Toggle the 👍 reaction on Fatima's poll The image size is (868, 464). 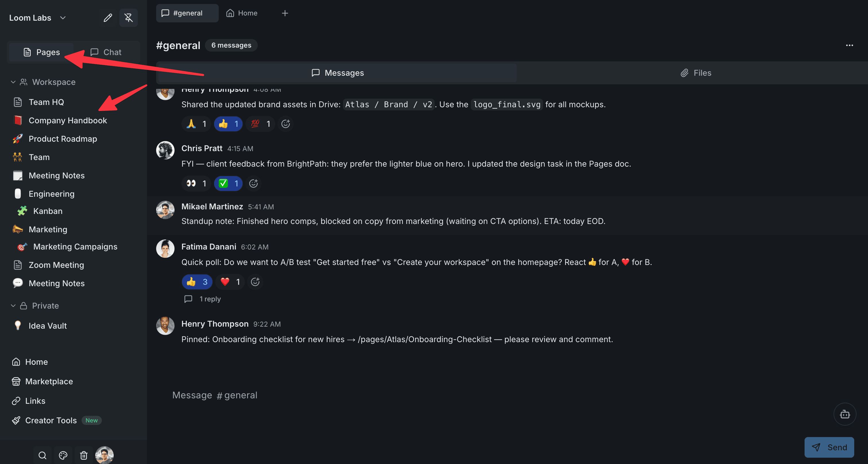tap(197, 282)
